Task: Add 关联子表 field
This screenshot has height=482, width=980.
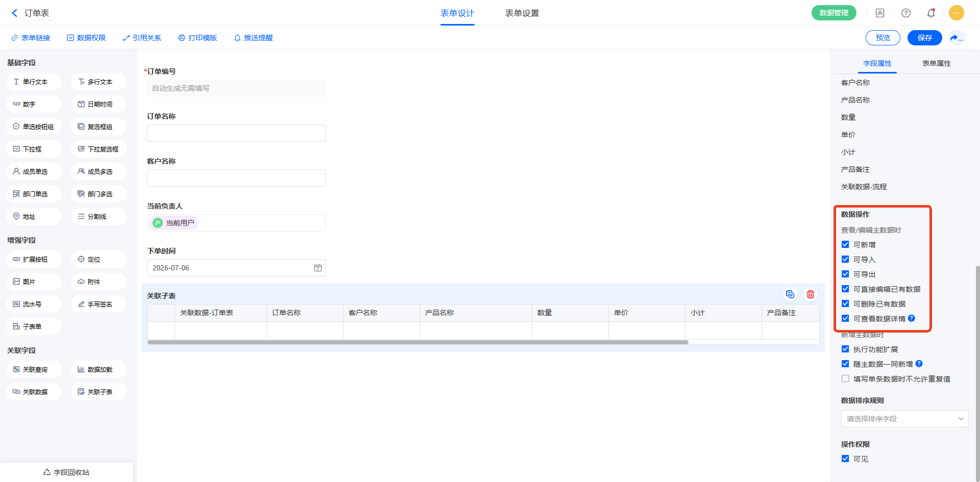Action: pyautogui.click(x=99, y=392)
